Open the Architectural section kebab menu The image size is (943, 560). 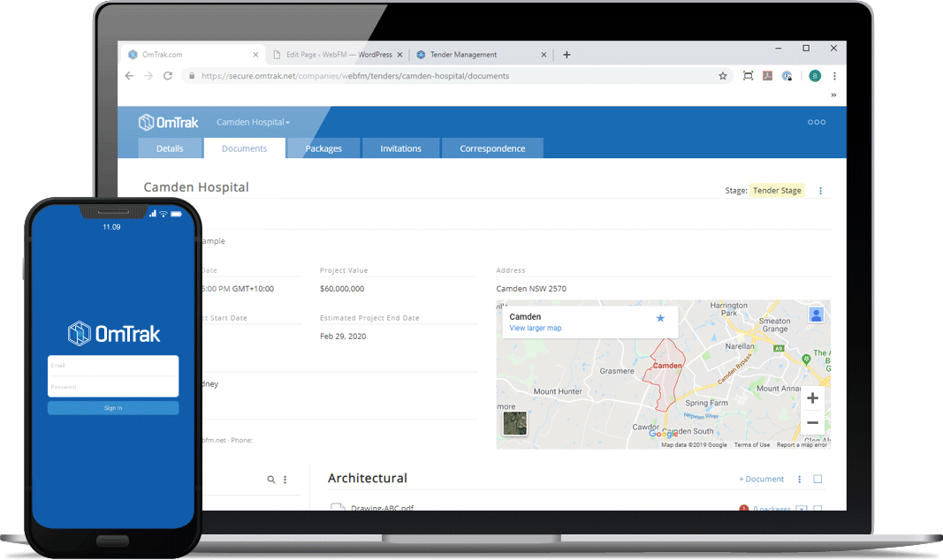pos(799,479)
